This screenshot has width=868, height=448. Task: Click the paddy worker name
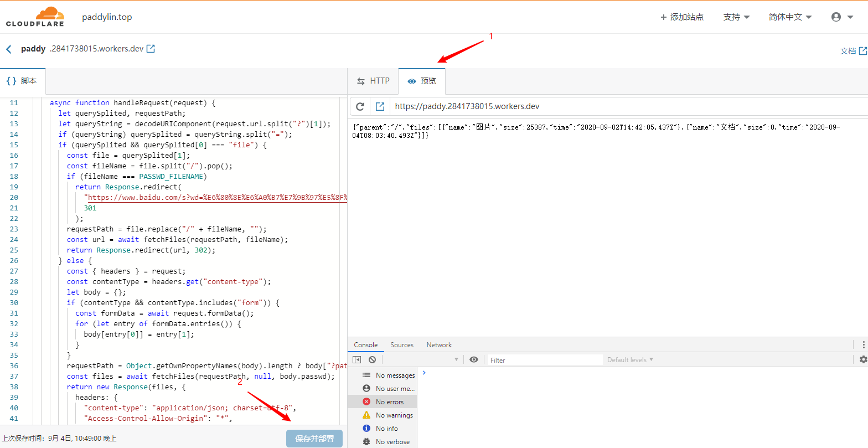[x=33, y=49]
